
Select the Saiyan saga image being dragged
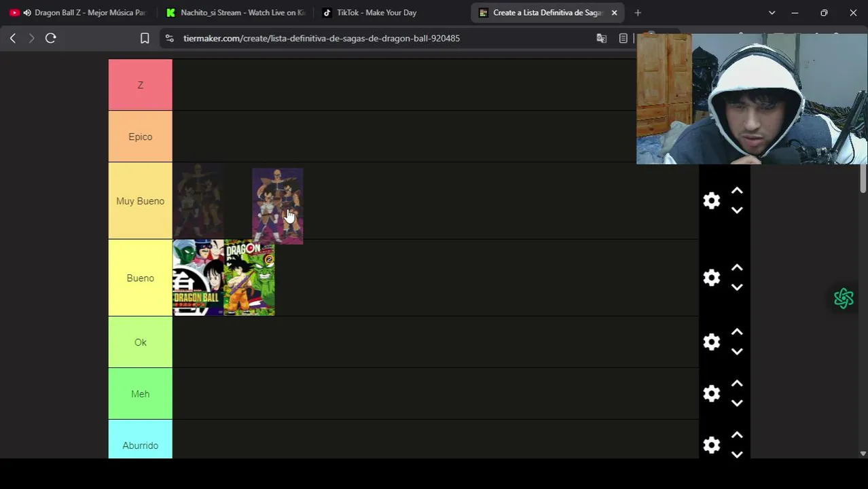tap(278, 206)
